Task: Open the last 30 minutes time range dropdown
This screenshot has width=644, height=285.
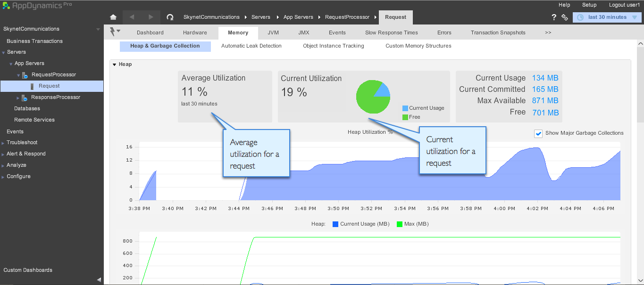Action: pos(607,17)
